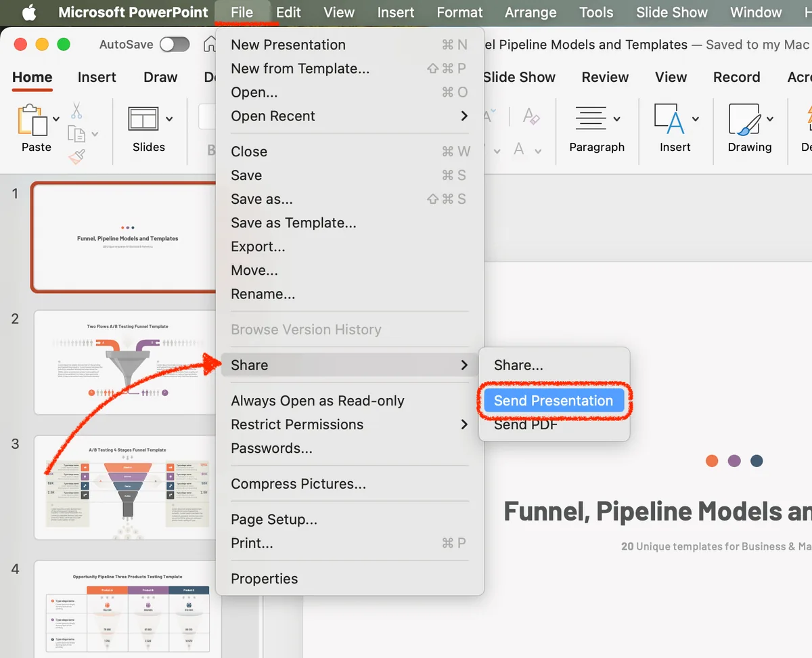
Task: Open the Edit menu in menu bar
Action: tap(288, 12)
